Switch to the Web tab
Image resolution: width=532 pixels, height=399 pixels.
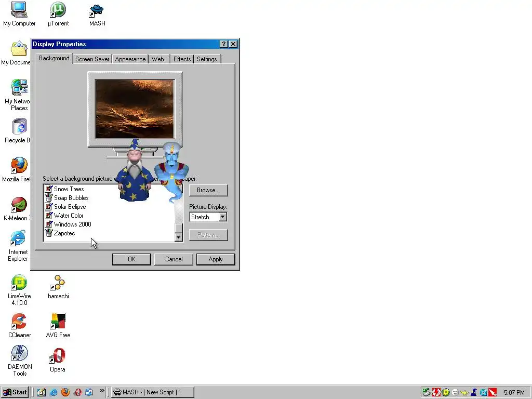pos(158,59)
